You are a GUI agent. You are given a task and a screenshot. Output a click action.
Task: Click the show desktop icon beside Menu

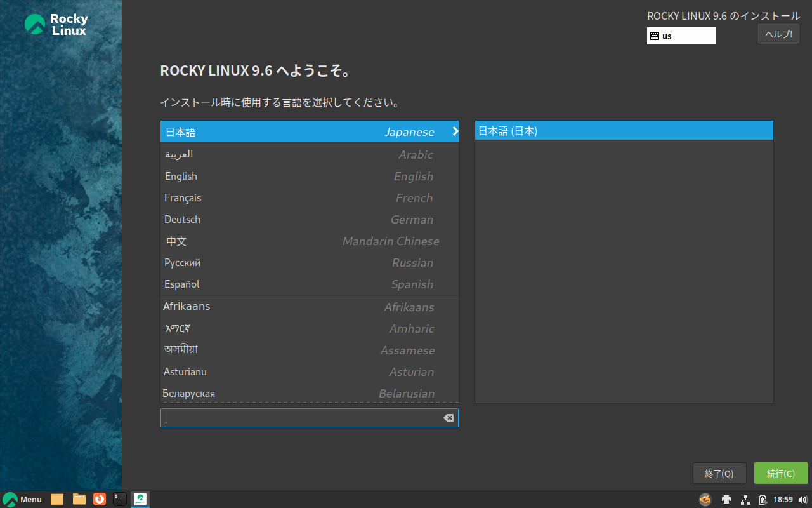pyautogui.click(x=57, y=499)
